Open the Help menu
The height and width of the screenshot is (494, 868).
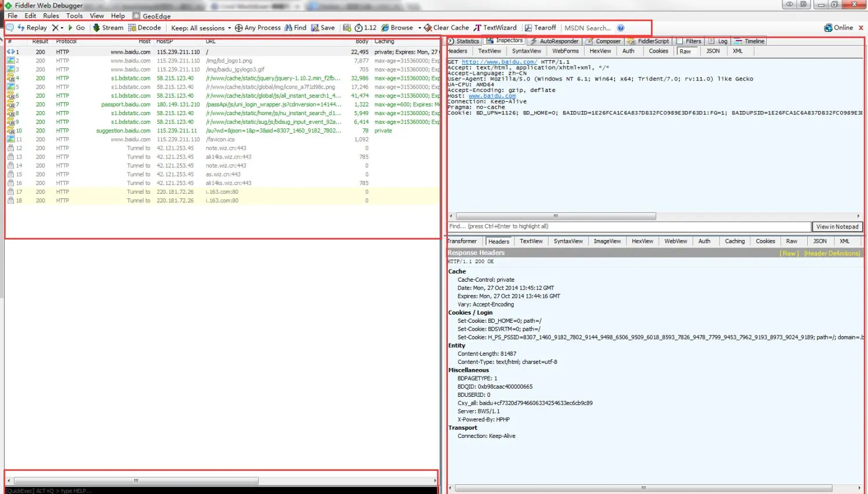tap(118, 16)
